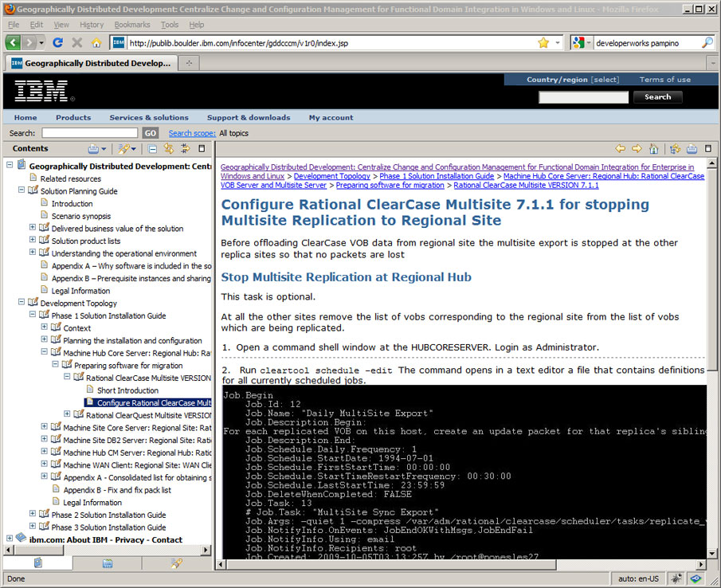
Task: Click Show in Table of Contents icon
Action: [x=675, y=149]
